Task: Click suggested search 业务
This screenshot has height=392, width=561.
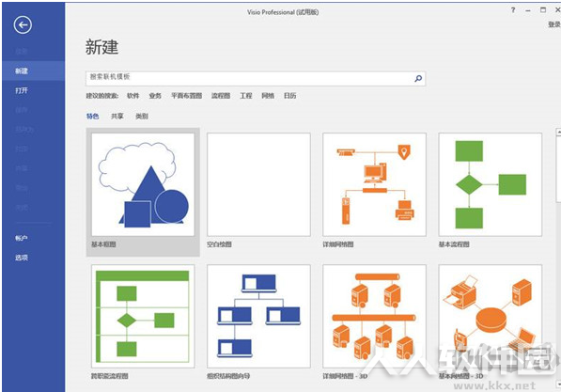Action: (155, 96)
